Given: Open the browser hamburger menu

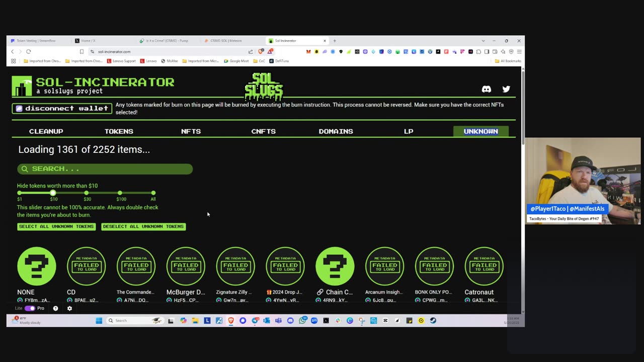Looking at the screenshot, I should click(519, 51).
